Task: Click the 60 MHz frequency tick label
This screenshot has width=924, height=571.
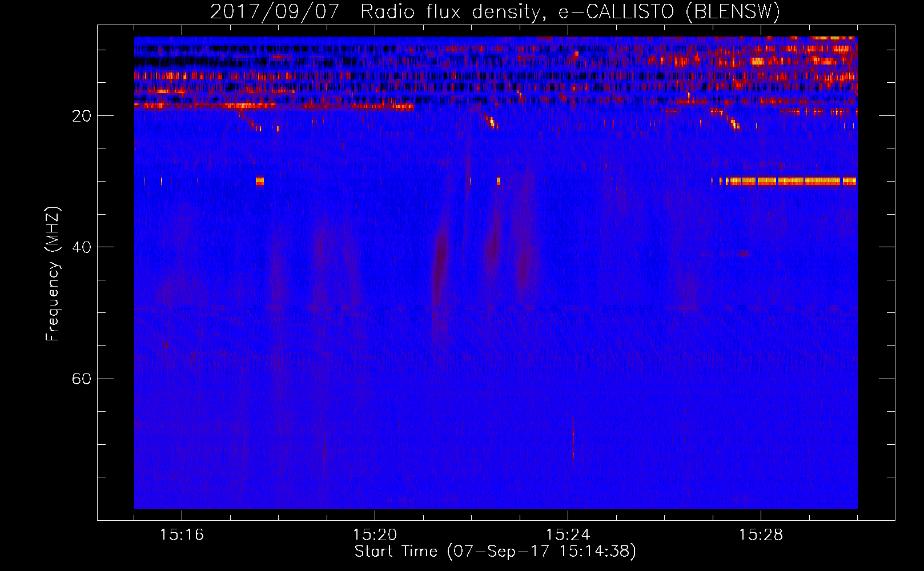Action: 81,379
